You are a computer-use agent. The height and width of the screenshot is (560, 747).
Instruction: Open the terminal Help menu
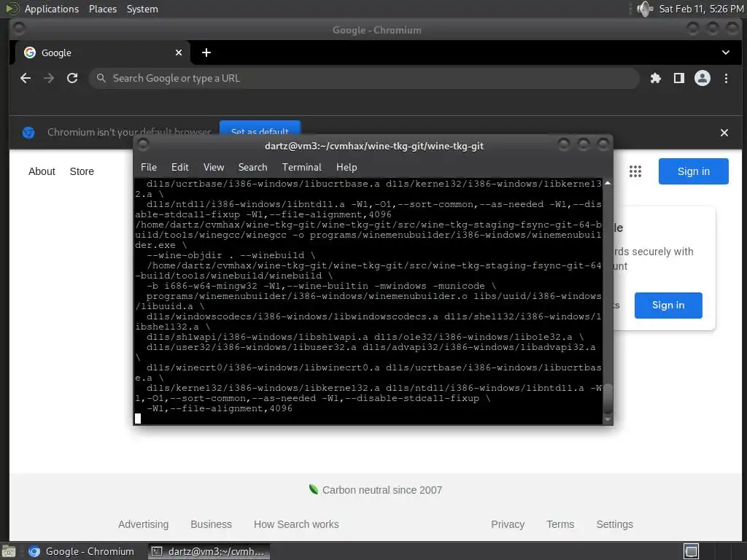[x=347, y=167]
